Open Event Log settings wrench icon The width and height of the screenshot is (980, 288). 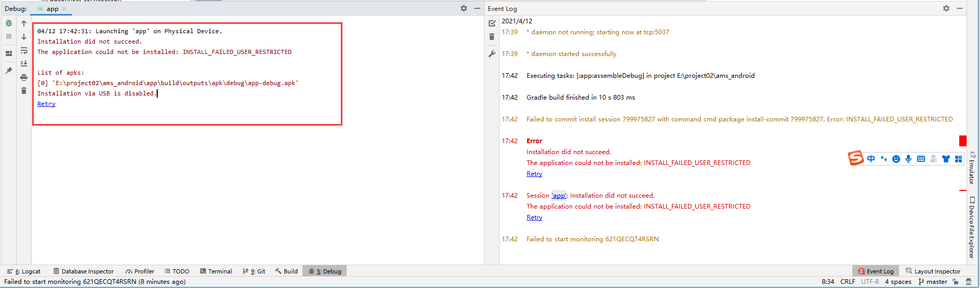click(492, 54)
